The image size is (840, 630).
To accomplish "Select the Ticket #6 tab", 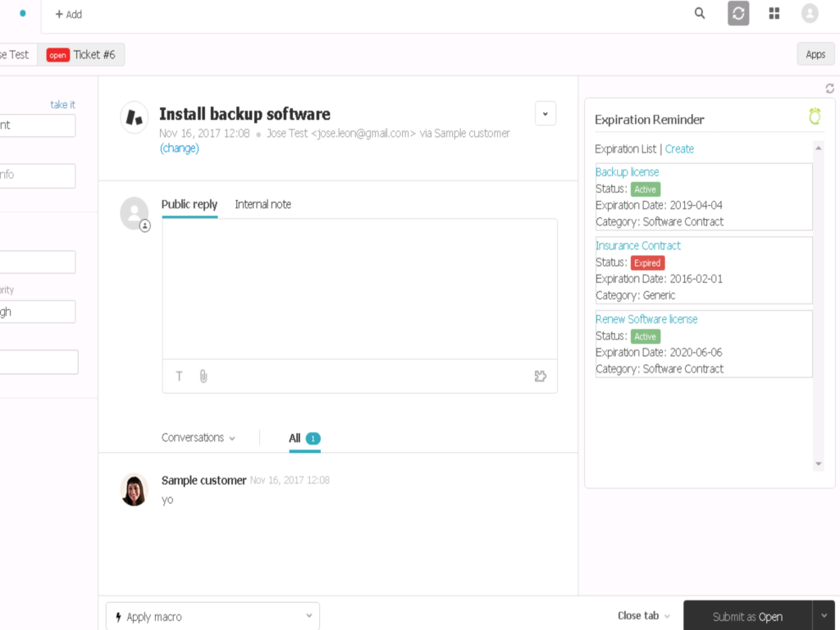I will tap(85, 55).
